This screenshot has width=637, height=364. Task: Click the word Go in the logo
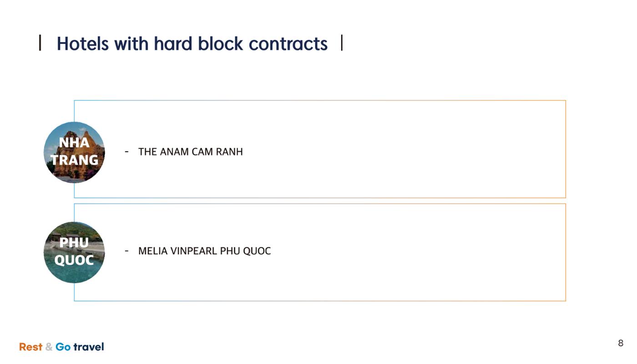coord(63,347)
